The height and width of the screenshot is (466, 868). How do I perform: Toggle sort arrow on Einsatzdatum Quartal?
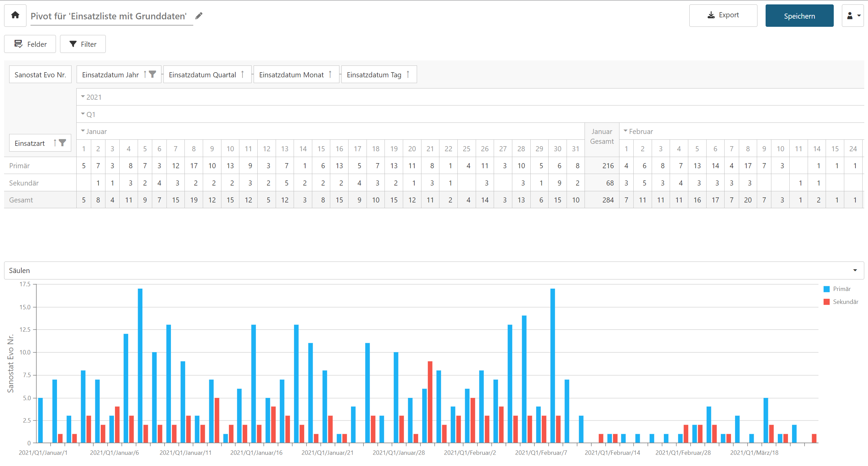click(242, 74)
